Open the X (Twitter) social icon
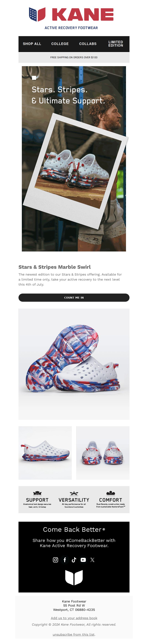148x644 pixels. coord(92,560)
